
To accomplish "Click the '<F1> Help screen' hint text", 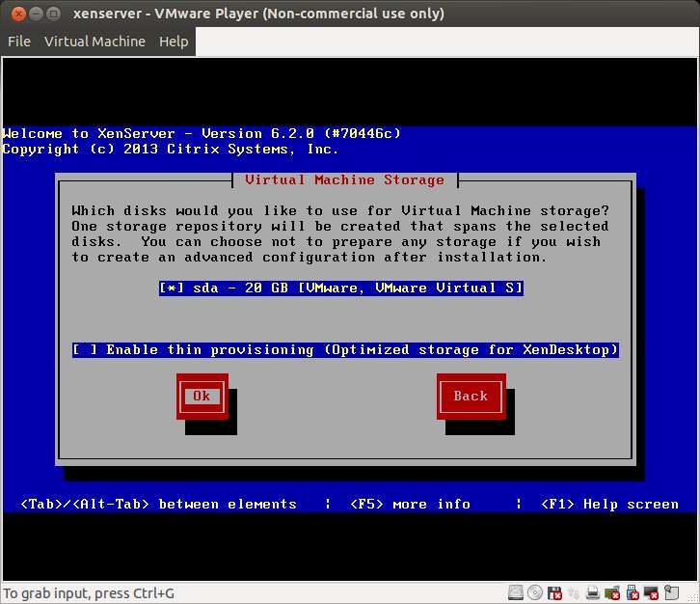I will point(609,504).
